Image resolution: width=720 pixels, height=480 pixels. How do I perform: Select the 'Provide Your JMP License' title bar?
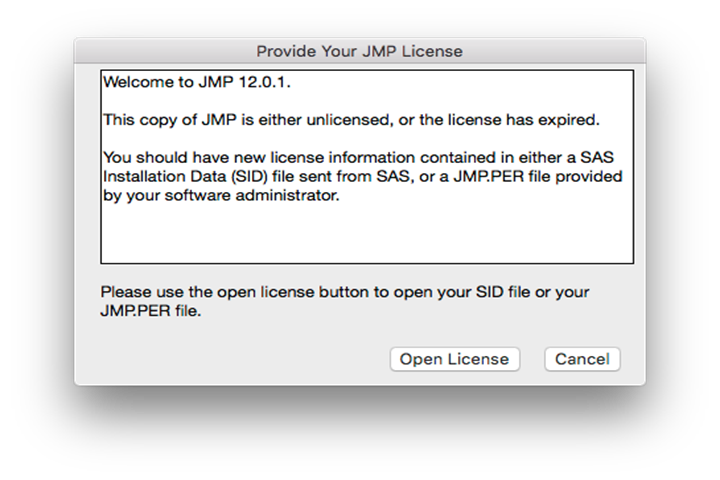pos(360,51)
